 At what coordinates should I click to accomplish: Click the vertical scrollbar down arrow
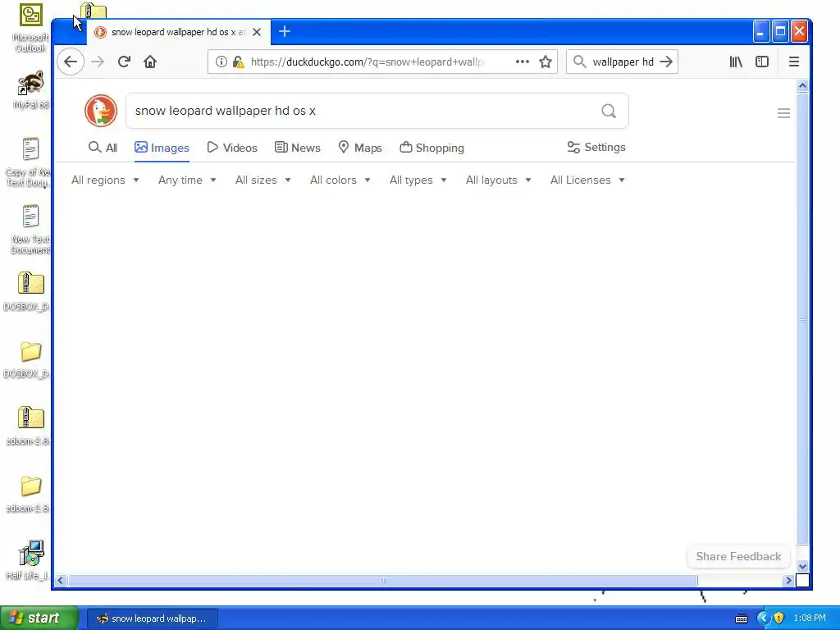802,566
